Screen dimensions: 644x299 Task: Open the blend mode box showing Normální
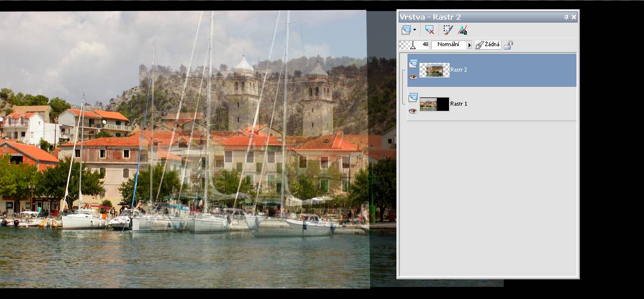pyautogui.click(x=448, y=45)
